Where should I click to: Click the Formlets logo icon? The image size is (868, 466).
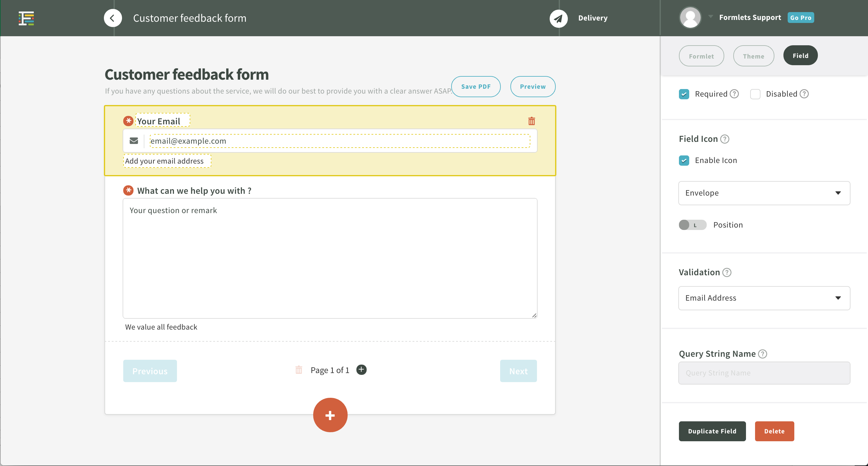click(26, 18)
